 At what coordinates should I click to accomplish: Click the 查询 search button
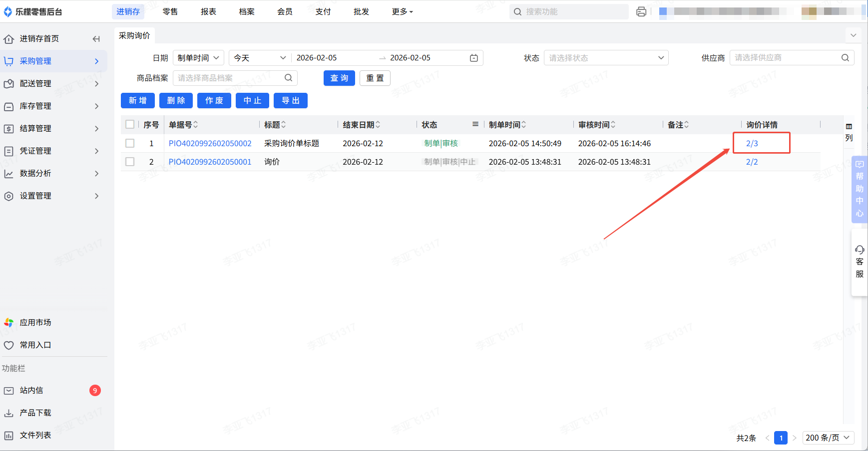pos(339,78)
